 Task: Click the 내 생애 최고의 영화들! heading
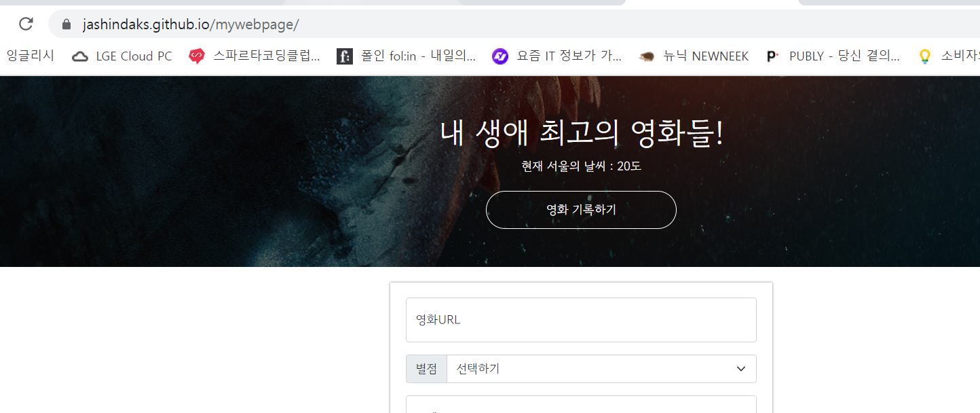582,133
